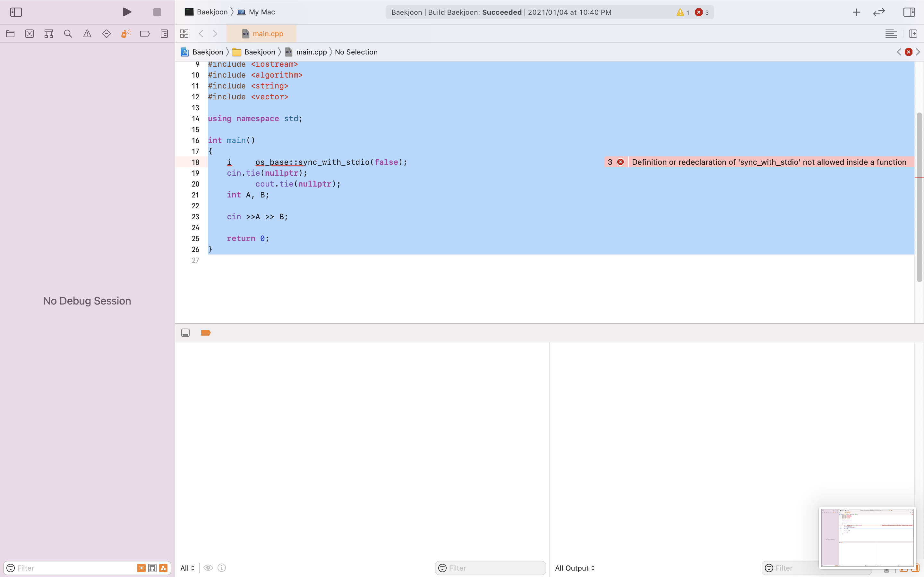Open the My Mac destination selector
Viewport: 924px width, 577px height.
point(261,12)
